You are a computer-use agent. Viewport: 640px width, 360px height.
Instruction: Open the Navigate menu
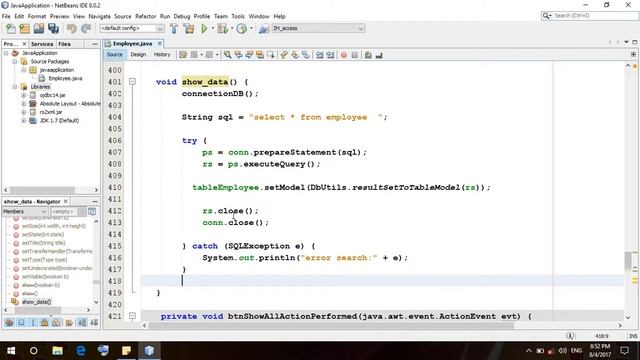tap(100, 16)
